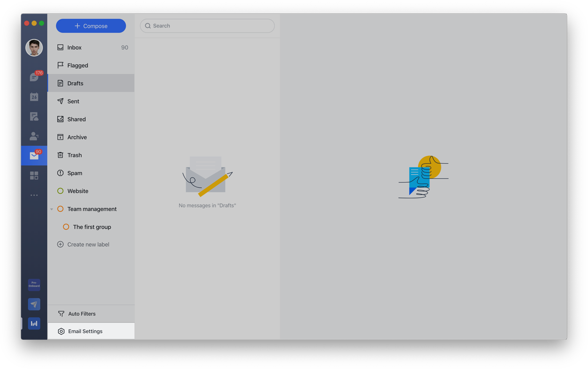588x369 pixels.
Task: Click the Search mail field
Action: [207, 26]
